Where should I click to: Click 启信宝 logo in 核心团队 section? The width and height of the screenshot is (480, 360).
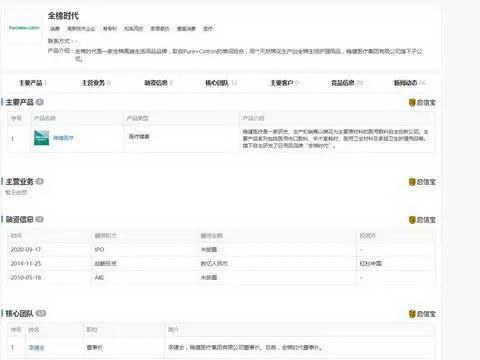[422, 314]
